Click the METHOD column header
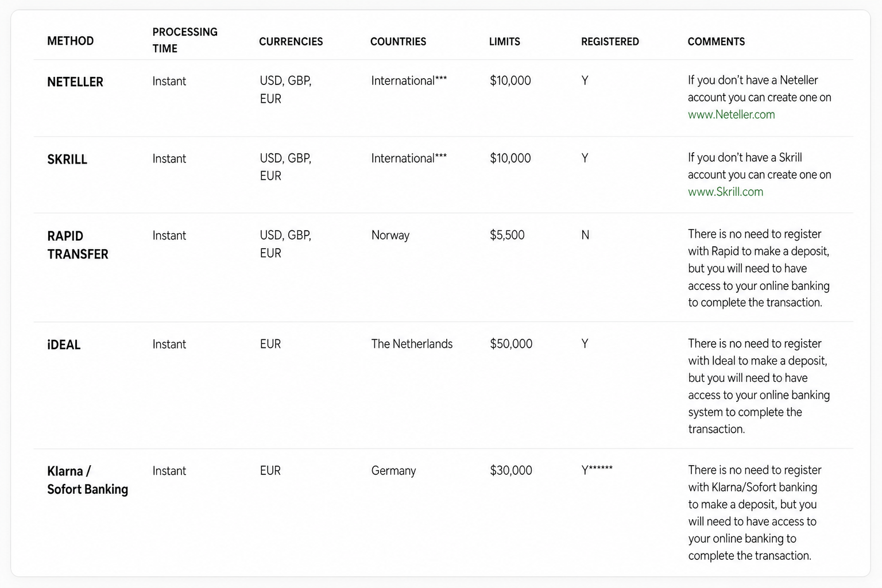Image resolution: width=882 pixels, height=588 pixels. [70, 41]
